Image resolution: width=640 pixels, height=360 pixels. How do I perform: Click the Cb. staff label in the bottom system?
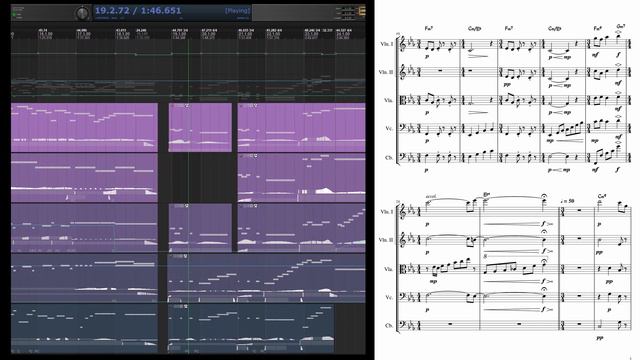click(x=389, y=325)
